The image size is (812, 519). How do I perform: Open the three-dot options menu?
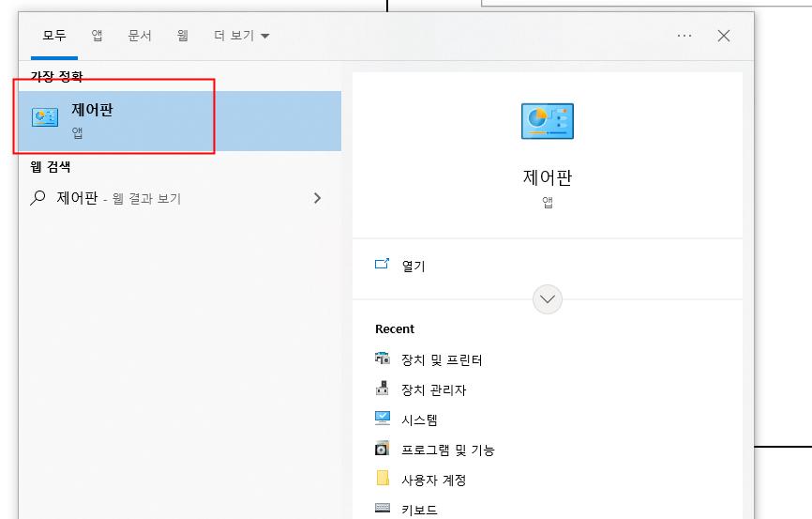click(684, 36)
